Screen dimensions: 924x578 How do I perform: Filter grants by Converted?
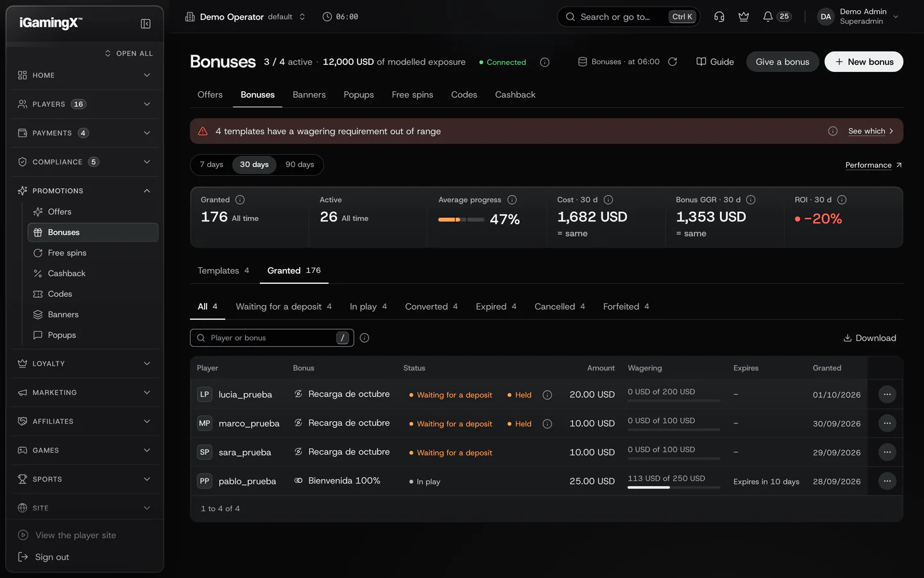[x=431, y=307]
